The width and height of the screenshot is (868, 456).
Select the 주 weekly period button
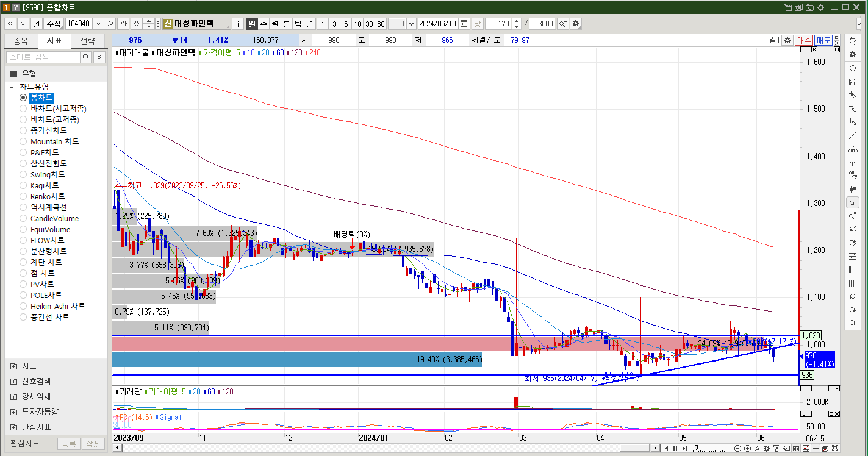[264, 24]
